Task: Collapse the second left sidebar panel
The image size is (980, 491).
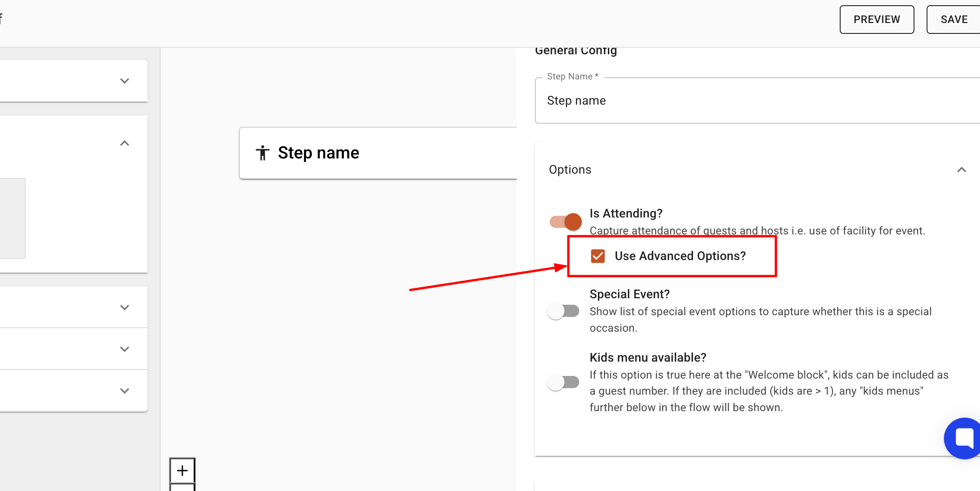Action: [x=125, y=143]
